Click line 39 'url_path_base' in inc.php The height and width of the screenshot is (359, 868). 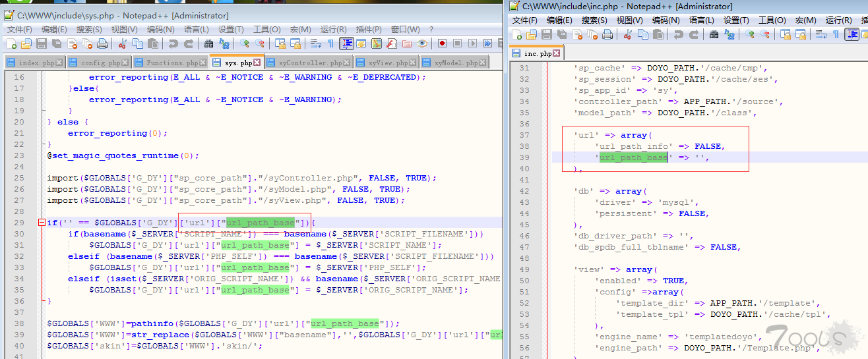(x=634, y=157)
